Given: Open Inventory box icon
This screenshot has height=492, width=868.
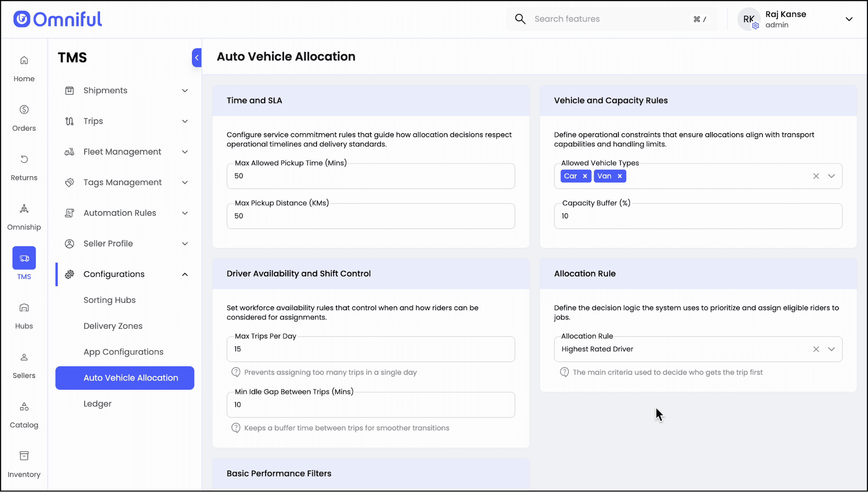Looking at the screenshot, I should (24, 456).
